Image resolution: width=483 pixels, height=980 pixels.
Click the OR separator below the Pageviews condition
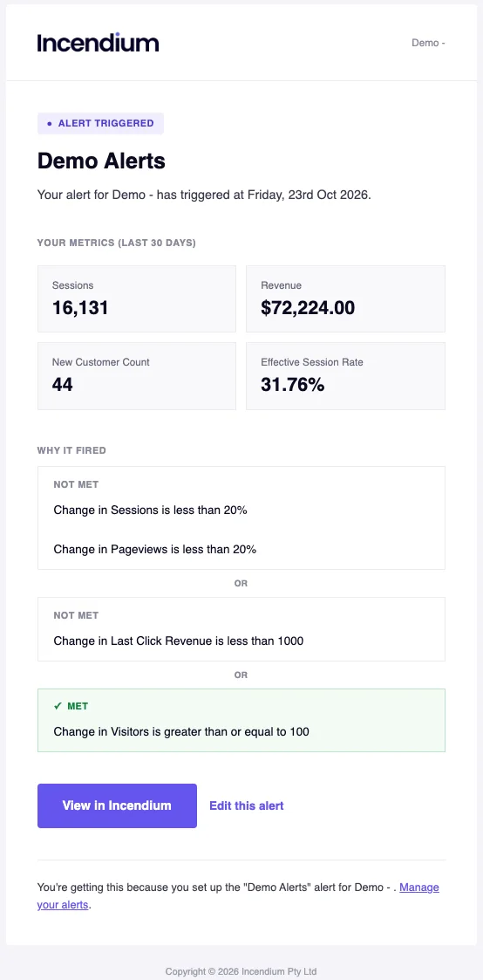(x=241, y=583)
